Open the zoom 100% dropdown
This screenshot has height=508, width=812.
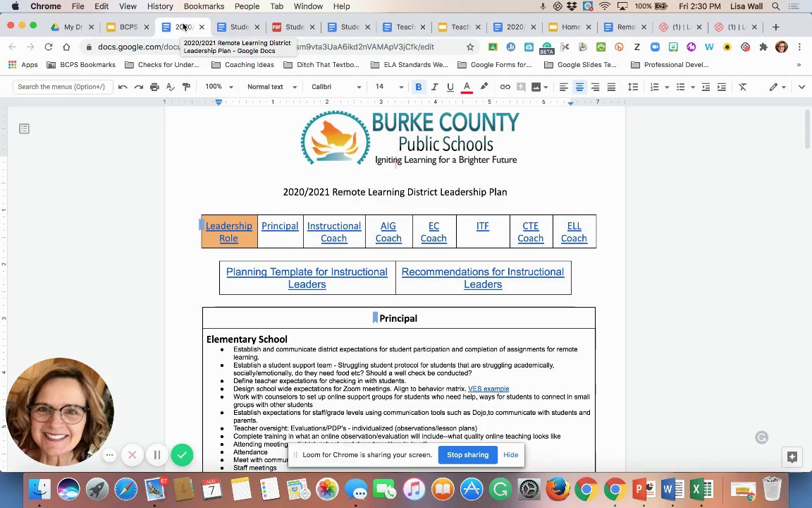click(220, 87)
